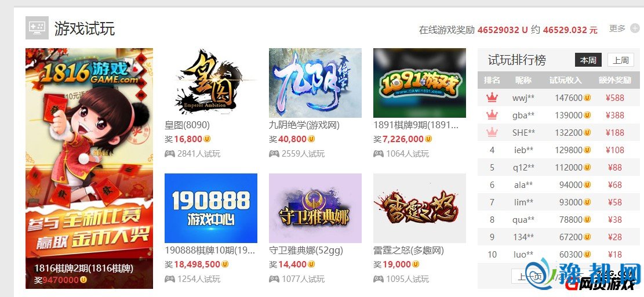Image resolution: width=644 pixels, height=297 pixels.
Task: Click the gamepad icon beside 2841人试玩
Action: coord(170,154)
